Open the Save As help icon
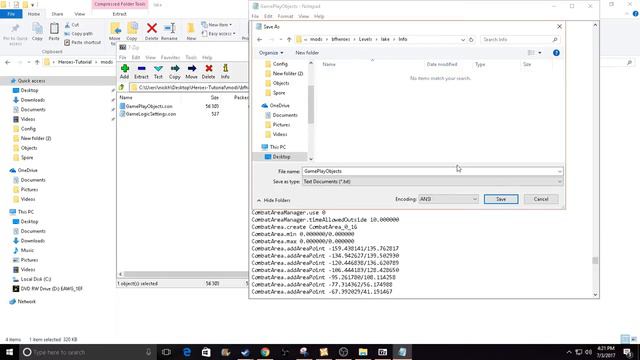Viewport: 640px width, 360px height. pos(556,53)
